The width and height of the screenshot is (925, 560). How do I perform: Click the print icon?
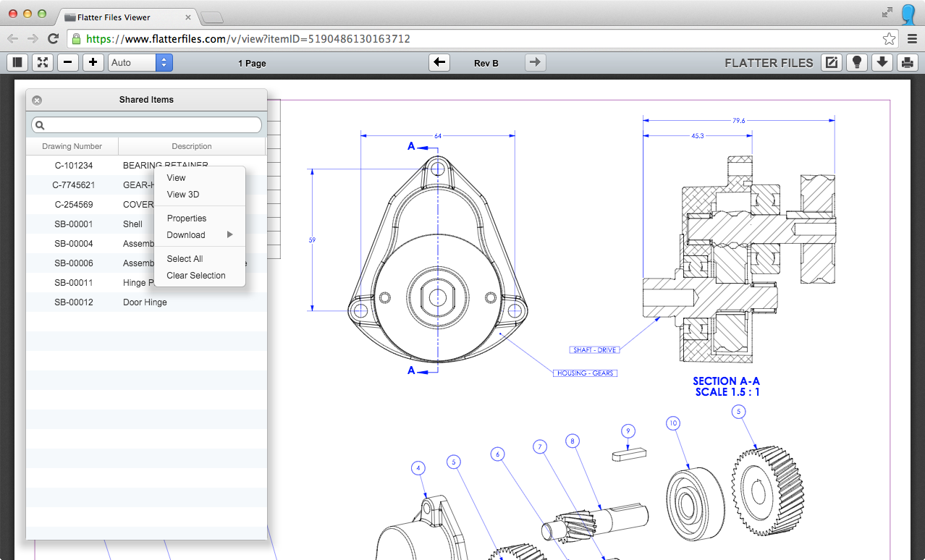coord(907,62)
